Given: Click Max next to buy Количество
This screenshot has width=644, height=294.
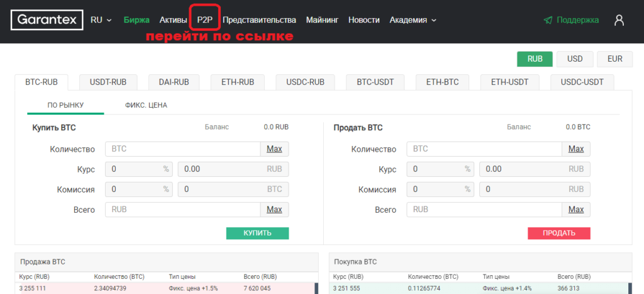Looking at the screenshot, I should click(x=274, y=149).
